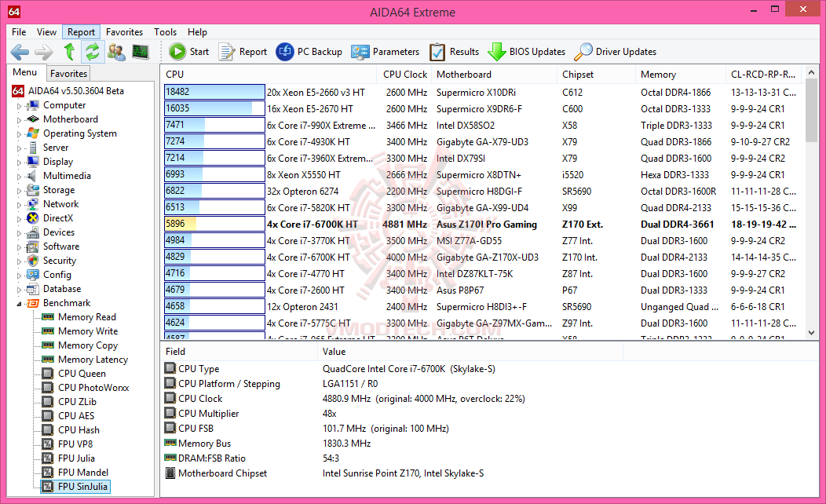The width and height of the screenshot is (826, 504).
Task: Sort results by Chipset column header
Action: point(596,75)
